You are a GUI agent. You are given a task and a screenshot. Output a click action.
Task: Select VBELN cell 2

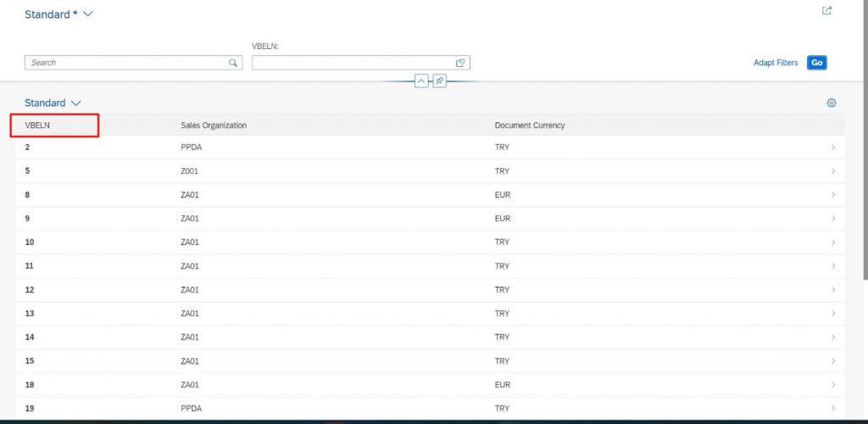pos(27,148)
